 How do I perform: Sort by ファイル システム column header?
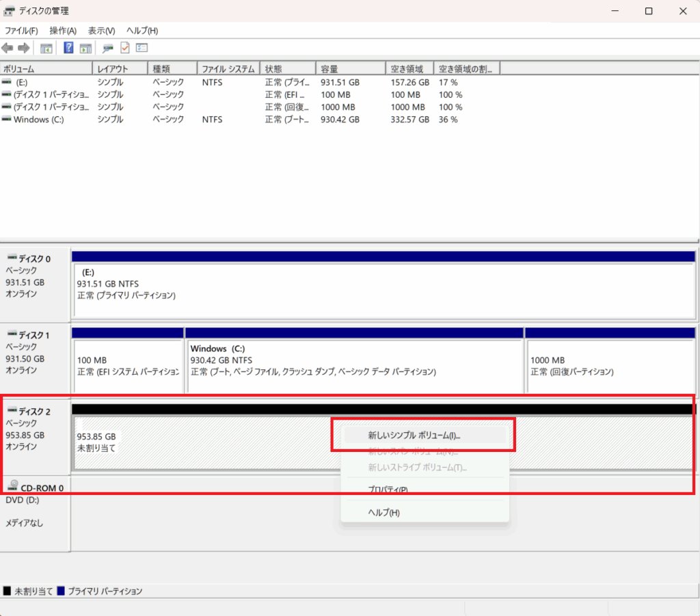(x=228, y=69)
